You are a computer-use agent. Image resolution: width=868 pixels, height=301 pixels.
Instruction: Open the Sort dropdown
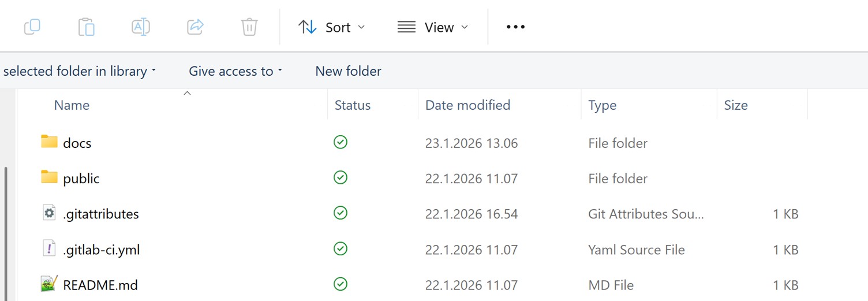coord(332,27)
